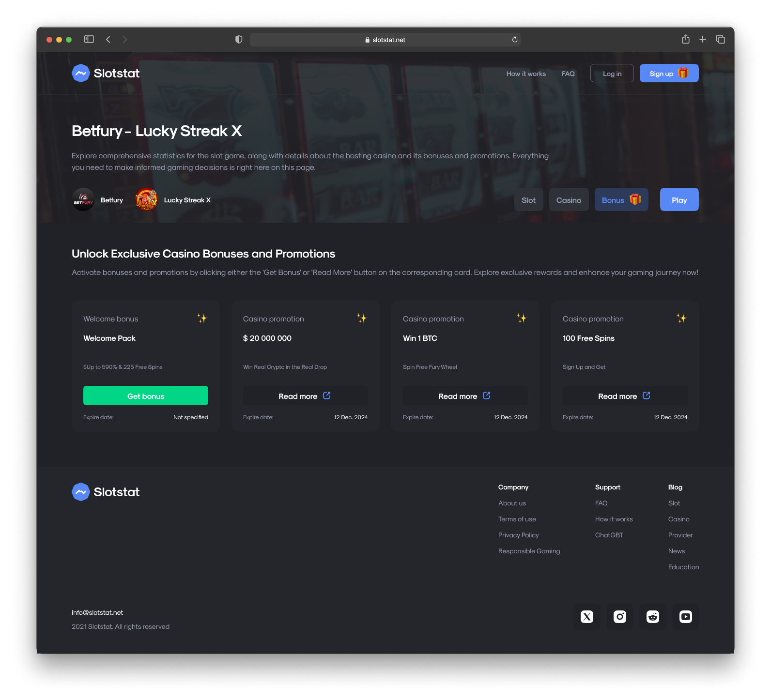771x700 pixels.
Task: Open Terms of use link
Action: coord(517,519)
